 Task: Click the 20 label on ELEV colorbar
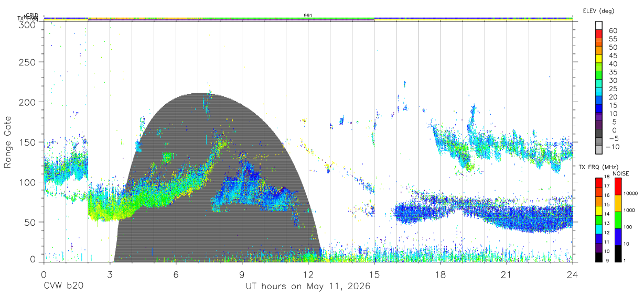tap(613, 97)
